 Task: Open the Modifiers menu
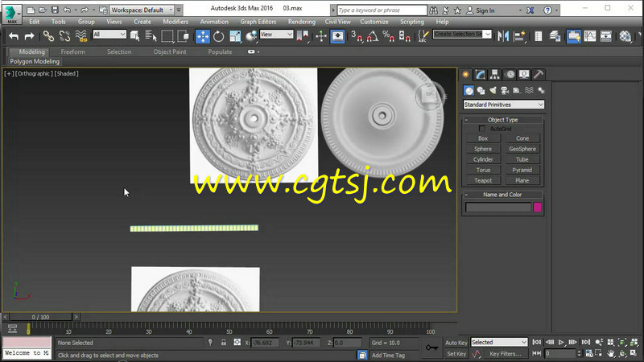[x=175, y=22]
